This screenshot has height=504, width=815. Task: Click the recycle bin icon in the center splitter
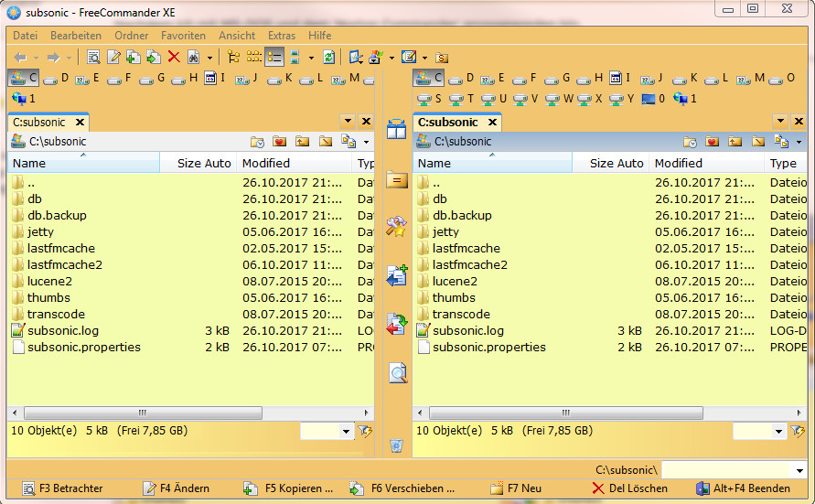(395, 445)
